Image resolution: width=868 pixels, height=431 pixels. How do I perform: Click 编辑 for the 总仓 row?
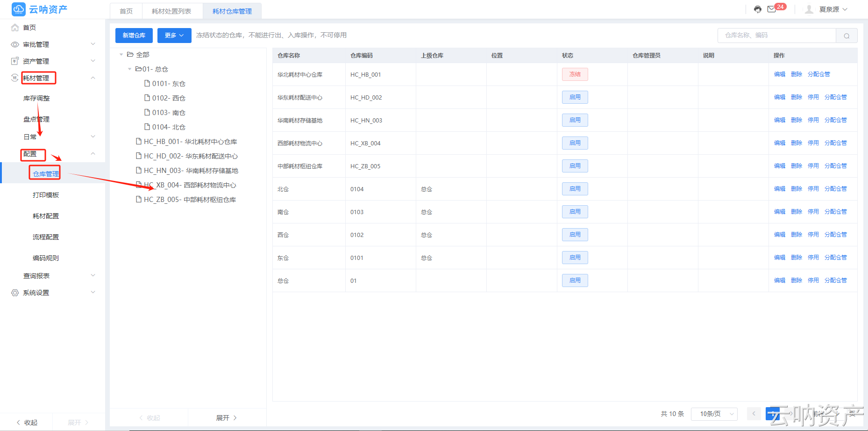(x=780, y=280)
